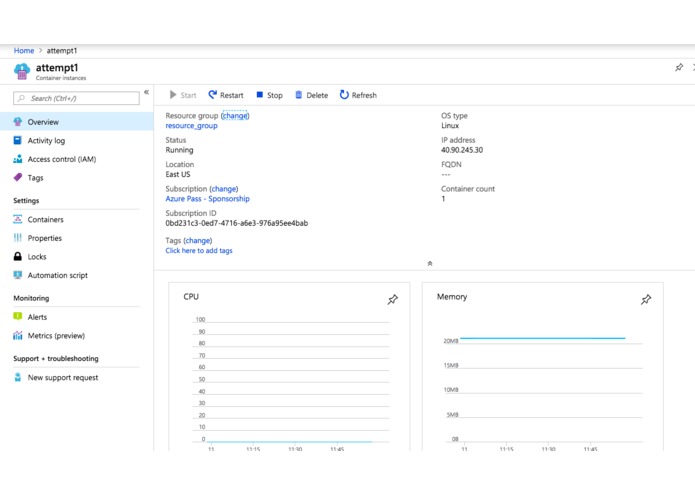Click the East US location value

178,175
